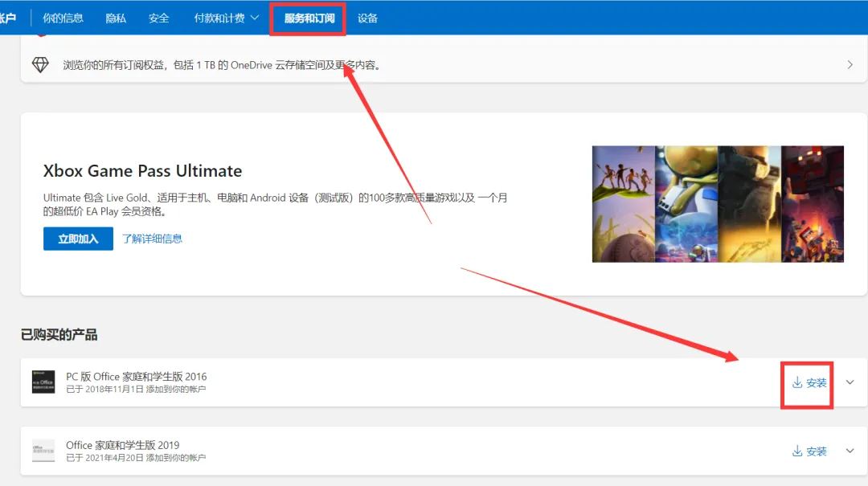This screenshot has width=868, height=486.
Task: Click the Ultimate description paragraph
Action: coord(275,204)
